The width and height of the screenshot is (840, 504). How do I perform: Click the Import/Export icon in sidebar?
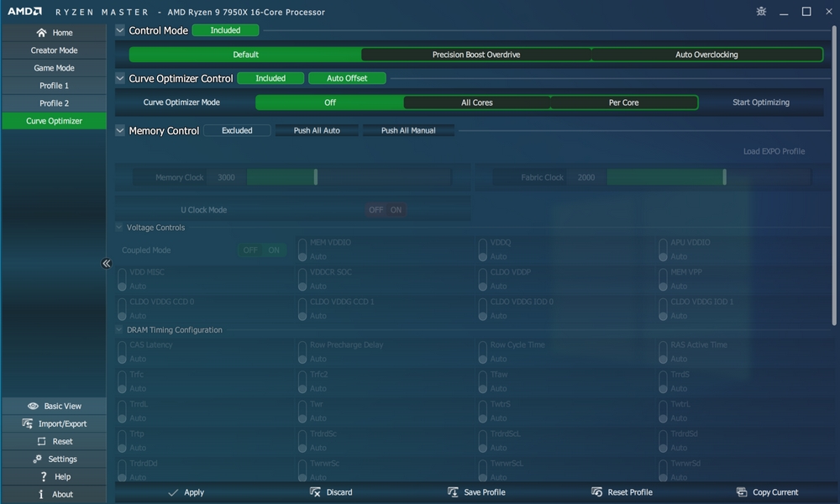(28, 423)
